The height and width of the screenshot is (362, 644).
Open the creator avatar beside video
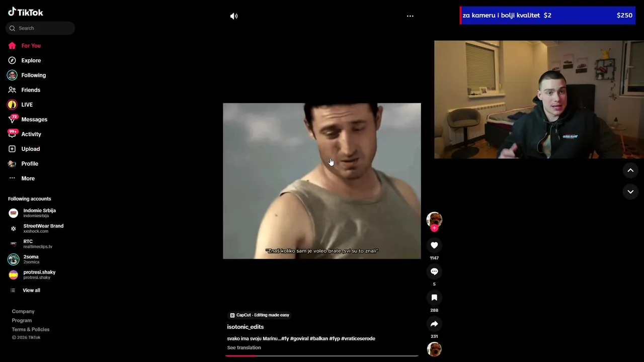[x=434, y=220]
